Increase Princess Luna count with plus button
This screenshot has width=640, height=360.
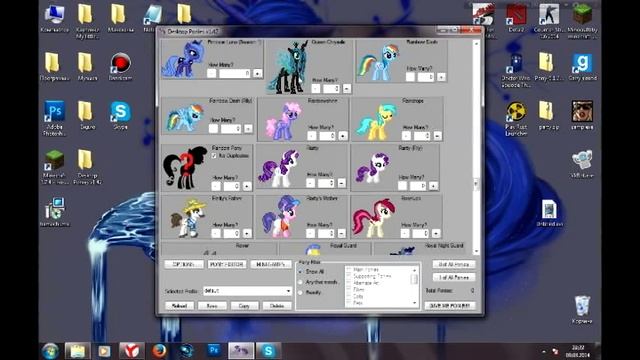[x=258, y=73]
